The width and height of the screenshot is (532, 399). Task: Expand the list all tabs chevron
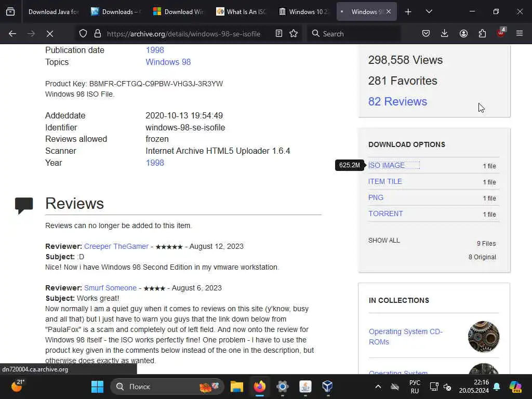[x=429, y=12]
